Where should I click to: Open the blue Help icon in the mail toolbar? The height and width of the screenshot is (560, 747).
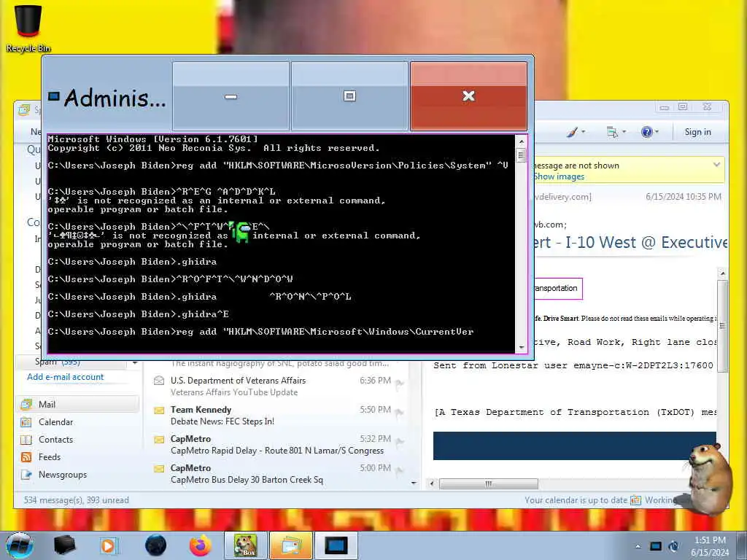coord(647,132)
